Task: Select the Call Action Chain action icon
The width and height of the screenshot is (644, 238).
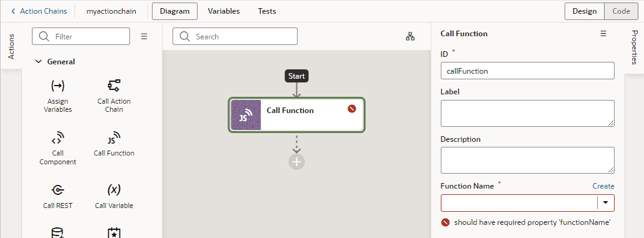Action: point(114,86)
